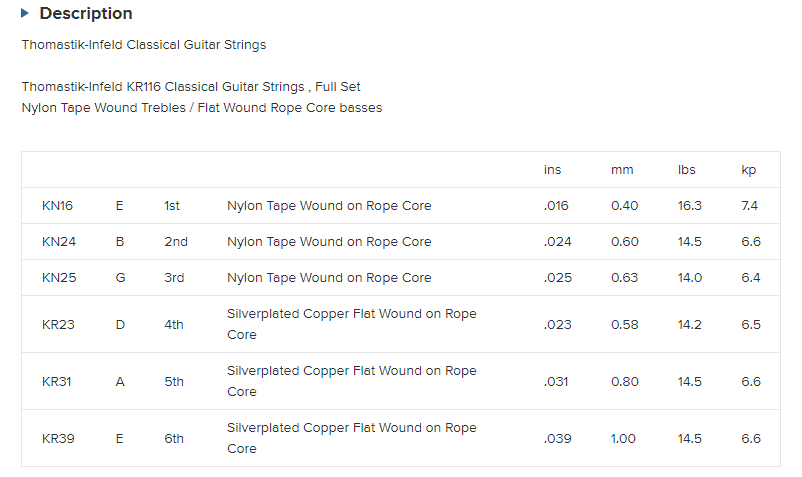Screen dimensions: 802x477
Task: Click the 'mm' column header
Action: [x=622, y=170]
